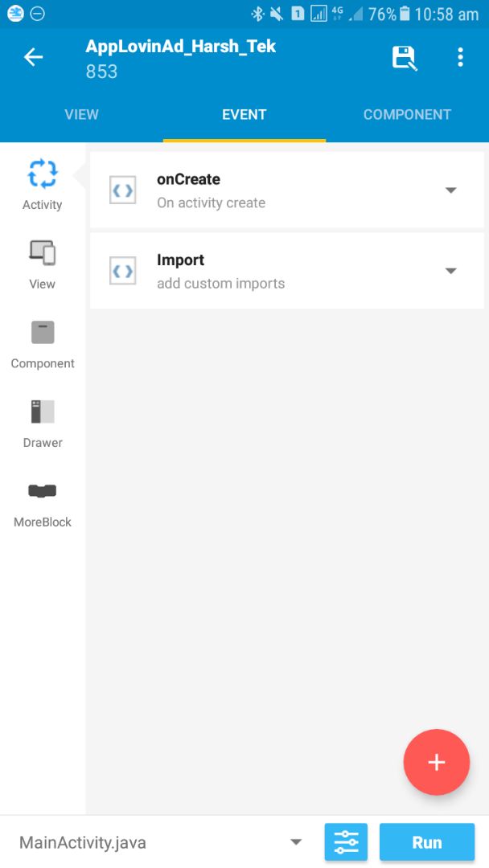Image resolution: width=489 pixels, height=868 pixels.
Task: Tap the back arrow in the header
Action: 33,57
